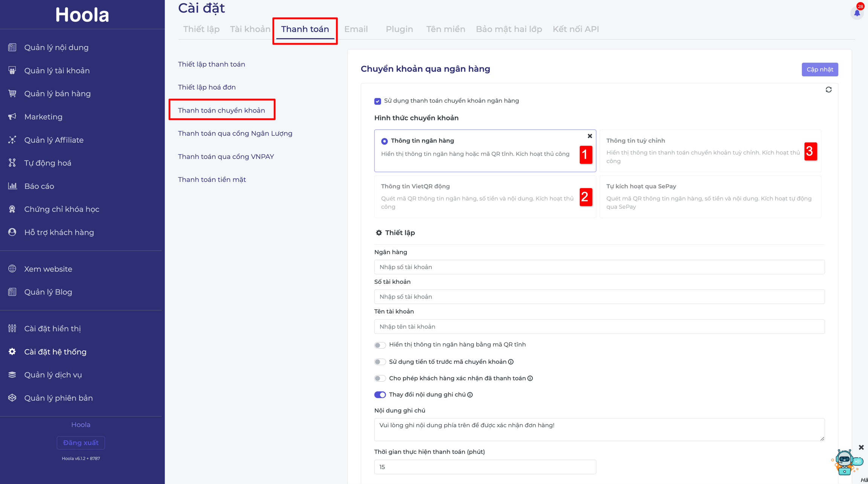Click info icon beside Thay đổi nội dung ghi chú

470,395
